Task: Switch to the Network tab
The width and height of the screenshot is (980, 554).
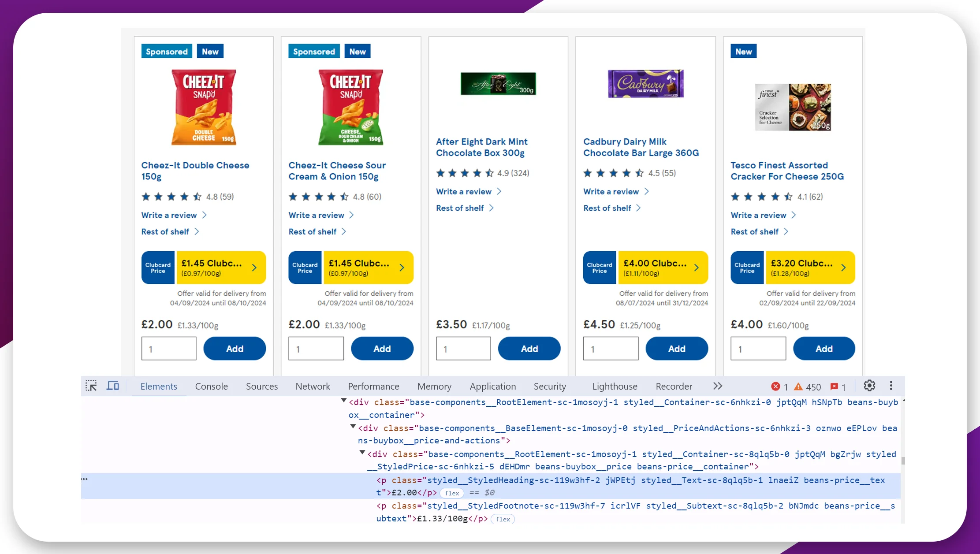Action: (313, 386)
